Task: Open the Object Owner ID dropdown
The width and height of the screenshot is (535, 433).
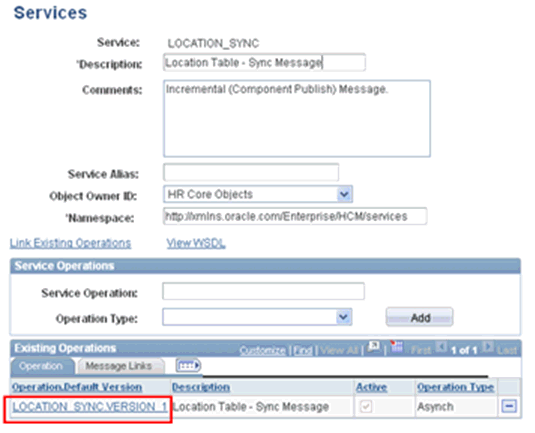Action: 345,194
